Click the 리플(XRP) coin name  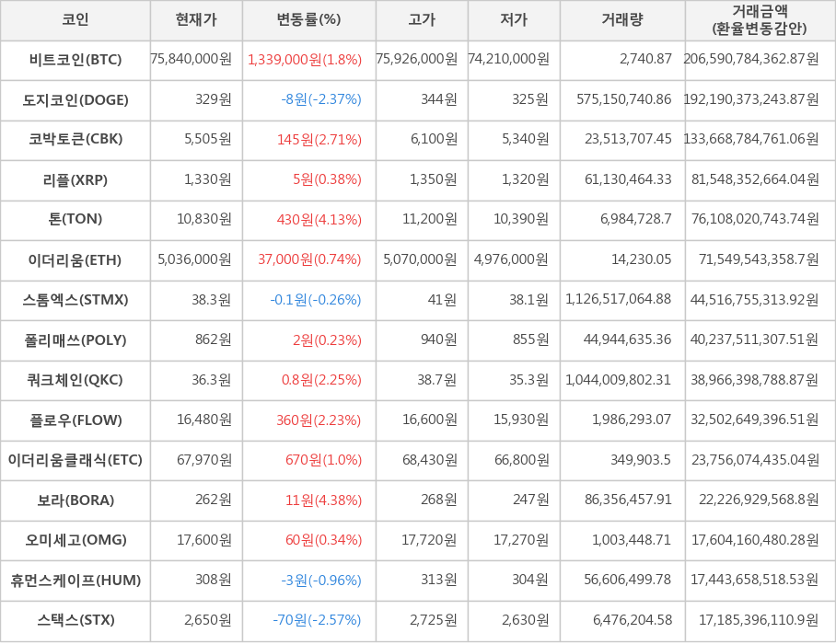75,179
